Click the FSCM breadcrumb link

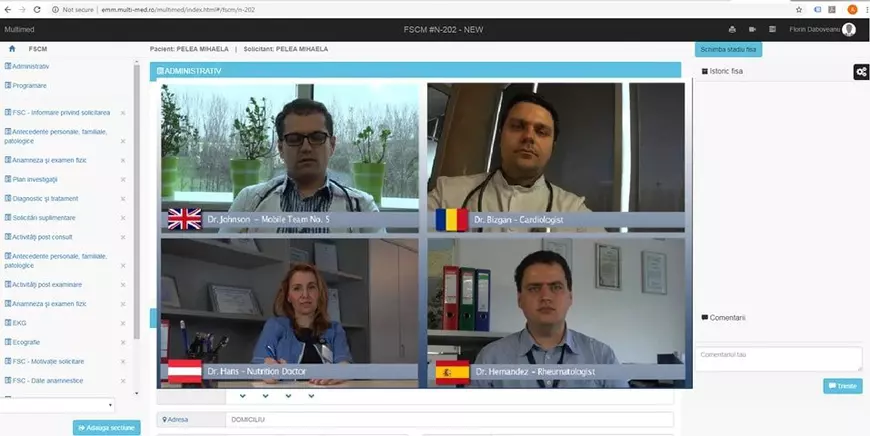pos(38,49)
